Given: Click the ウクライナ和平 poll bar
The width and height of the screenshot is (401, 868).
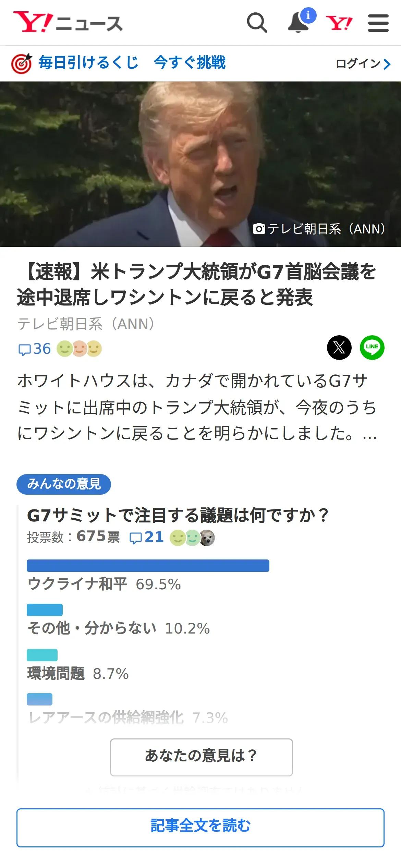Looking at the screenshot, I should pyautogui.click(x=148, y=565).
